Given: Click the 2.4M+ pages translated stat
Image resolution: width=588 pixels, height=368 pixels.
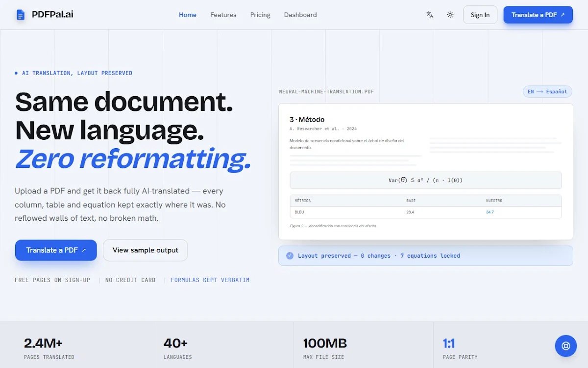Looking at the screenshot, I should point(49,348).
